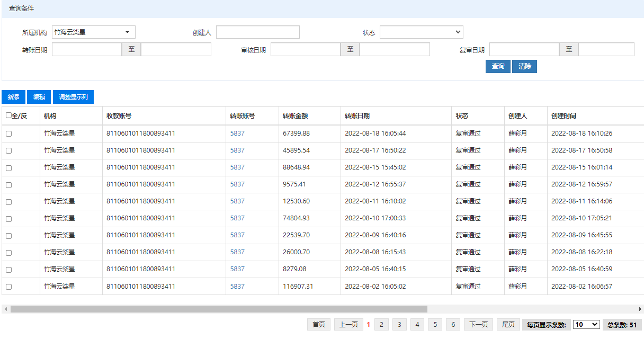Screen dimensions: 644x339
Task: Sort by the 转账金额 column header
Action: click(x=296, y=116)
